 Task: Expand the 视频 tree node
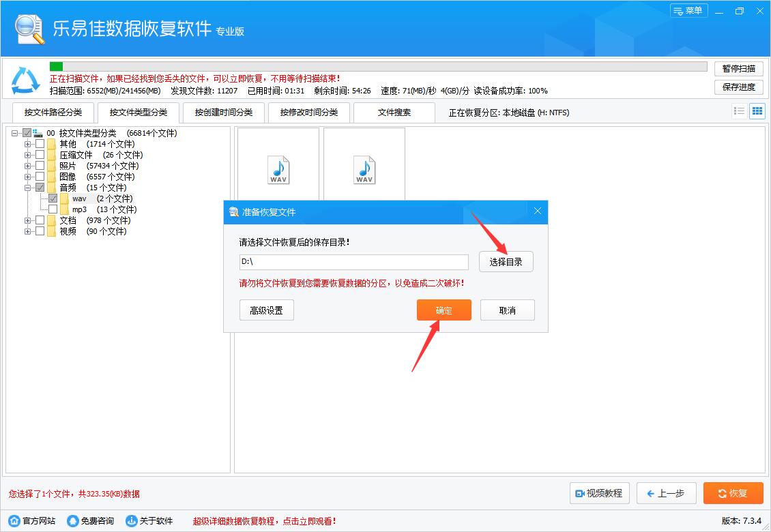point(27,231)
